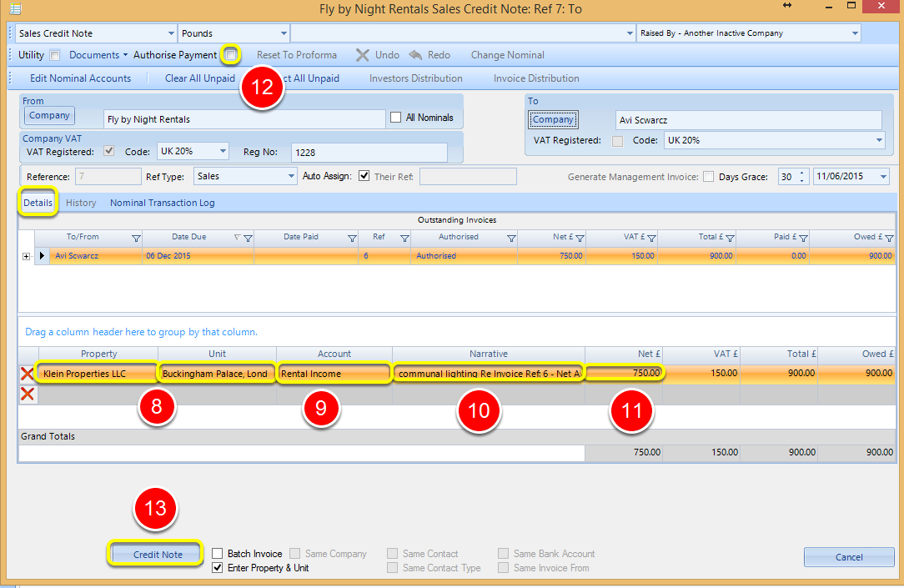Expand the Avi Scwarcz invoice row
Viewport: 904px width, 588px height.
[26, 256]
